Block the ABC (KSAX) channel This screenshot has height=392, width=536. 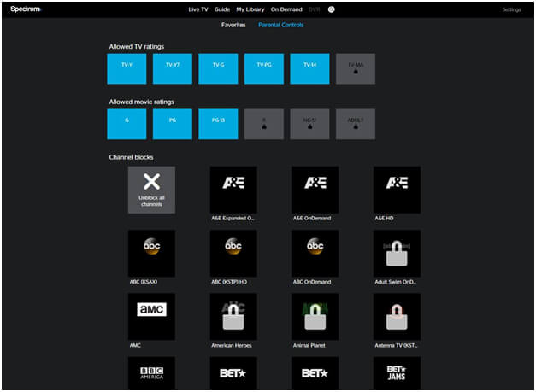pyautogui.click(x=151, y=253)
